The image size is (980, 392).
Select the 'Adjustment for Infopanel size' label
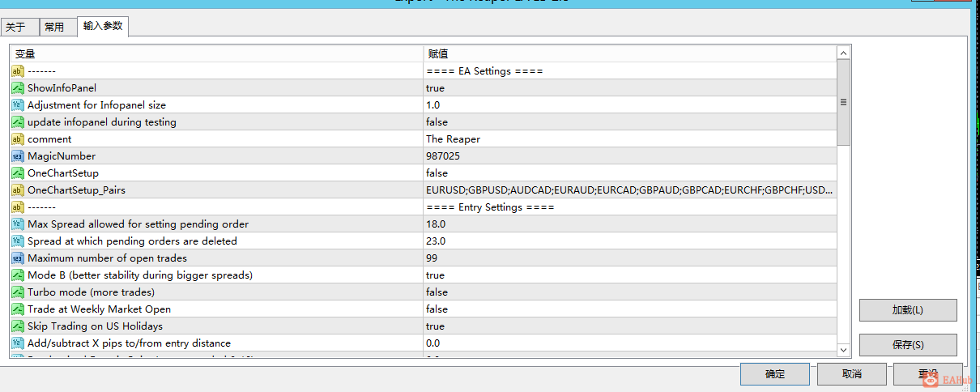(x=96, y=104)
